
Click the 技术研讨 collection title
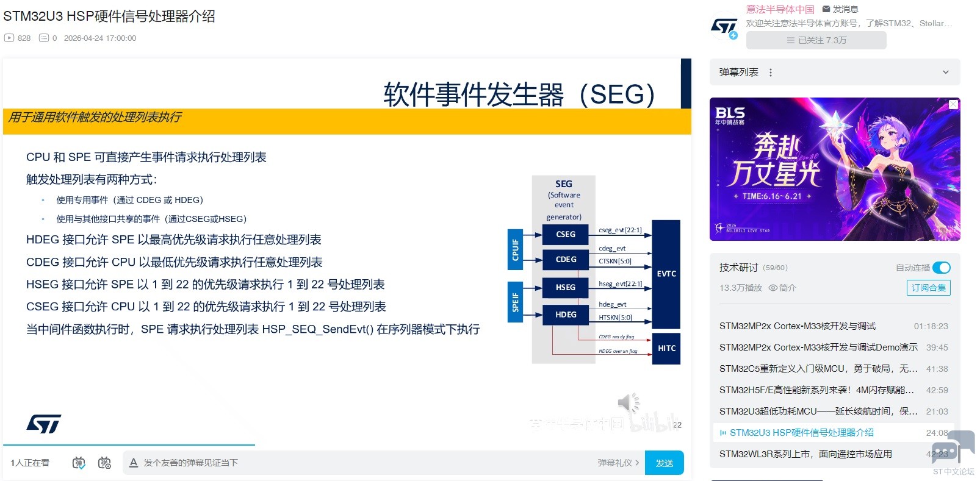(x=738, y=268)
